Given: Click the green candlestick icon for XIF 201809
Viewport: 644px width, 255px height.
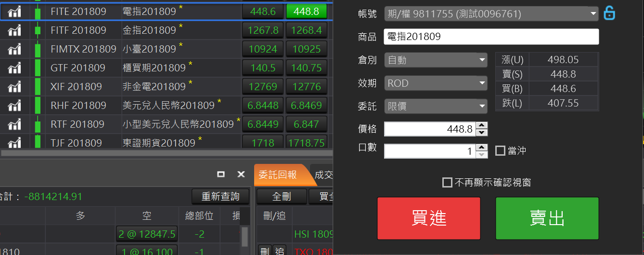Looking at the screenshot, I should tap(38, 87).
